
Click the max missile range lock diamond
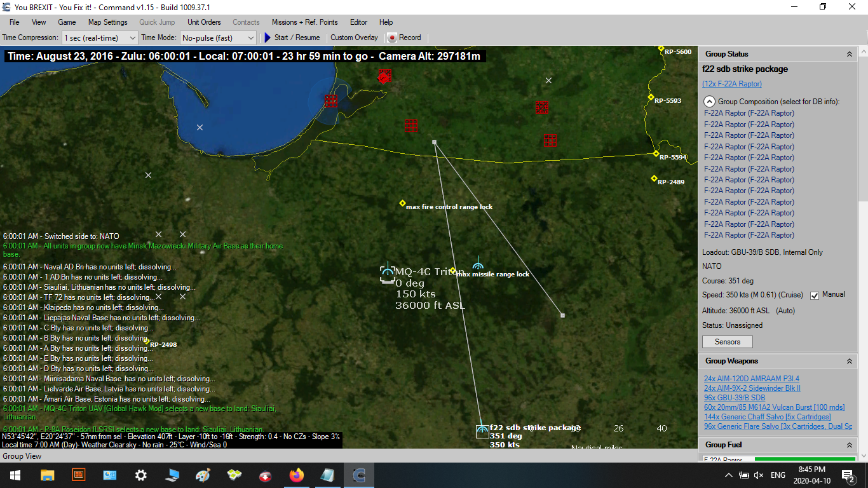coord(452,271)
